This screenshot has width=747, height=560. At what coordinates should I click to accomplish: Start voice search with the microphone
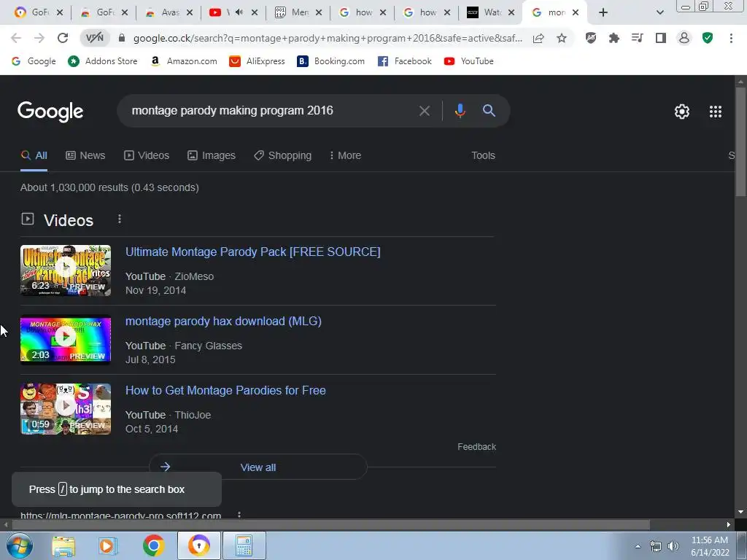tap(460, 111)
